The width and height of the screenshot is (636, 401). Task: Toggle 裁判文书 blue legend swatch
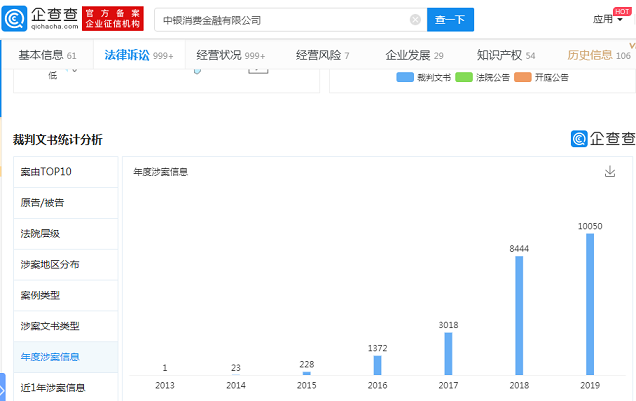point(405,77)
